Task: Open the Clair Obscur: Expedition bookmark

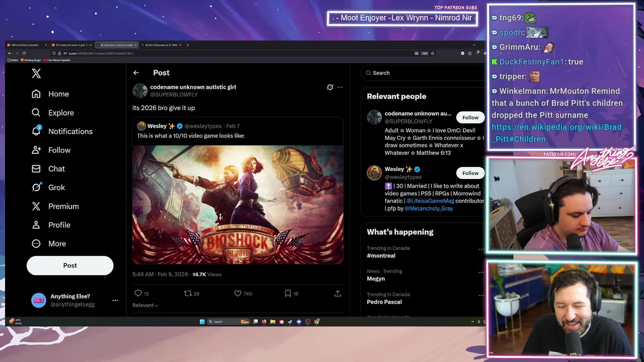Action: tap(57, 60)
